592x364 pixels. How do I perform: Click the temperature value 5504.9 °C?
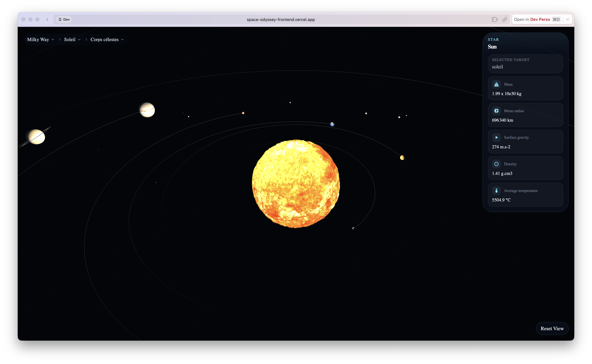(501, 200)
